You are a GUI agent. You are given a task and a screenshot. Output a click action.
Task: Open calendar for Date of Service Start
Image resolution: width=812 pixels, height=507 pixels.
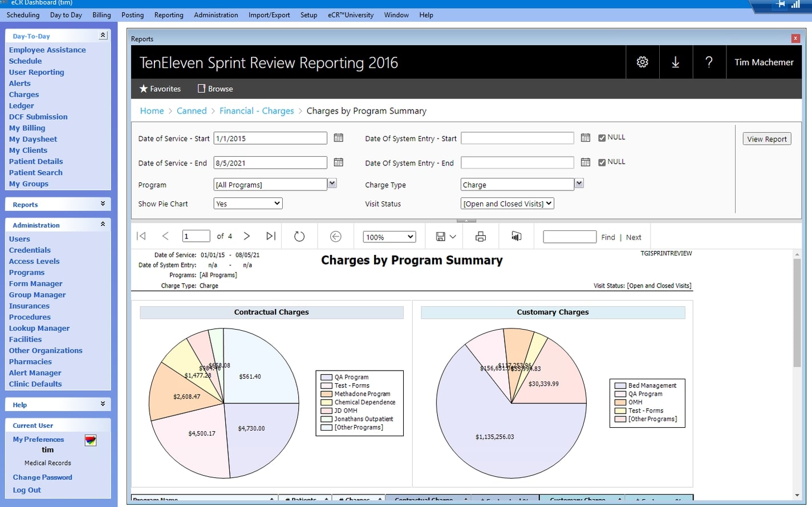point(338,137)
